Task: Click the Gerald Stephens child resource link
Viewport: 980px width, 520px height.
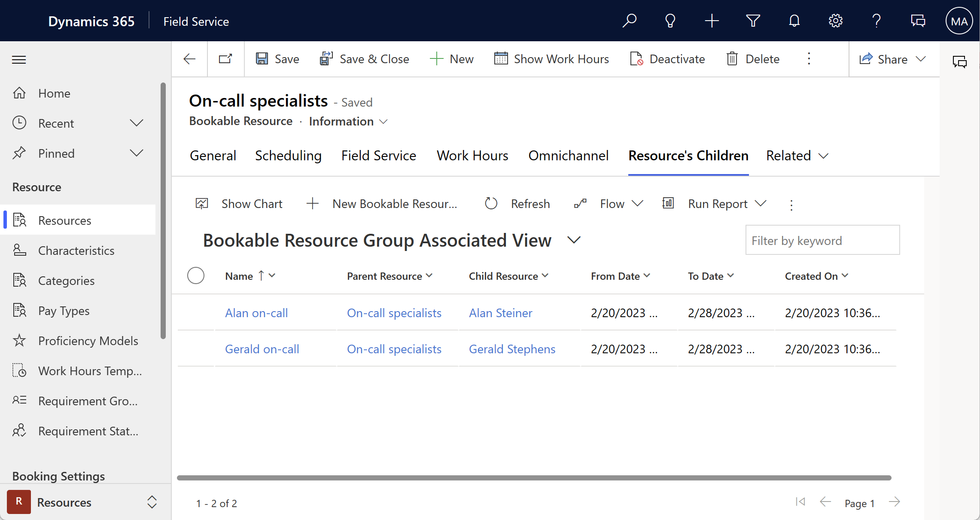Action: pos(512,348)
